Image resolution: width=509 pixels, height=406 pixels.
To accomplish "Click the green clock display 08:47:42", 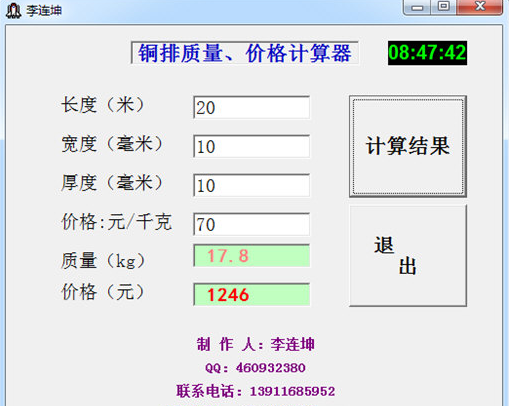I will point(427,53).
